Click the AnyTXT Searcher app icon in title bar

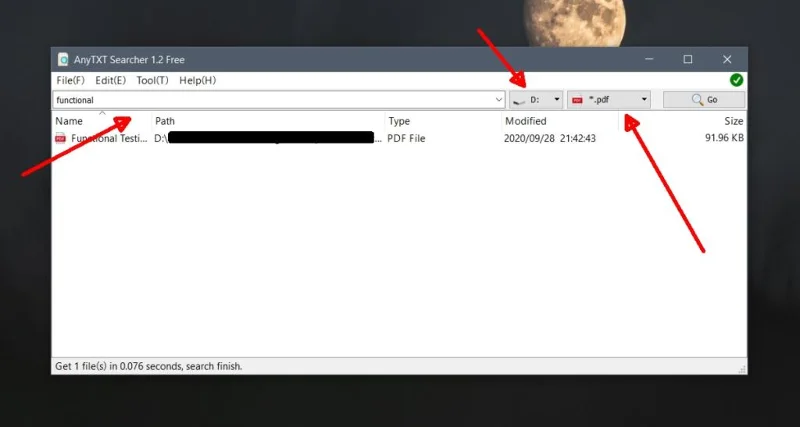click(63, 59)
